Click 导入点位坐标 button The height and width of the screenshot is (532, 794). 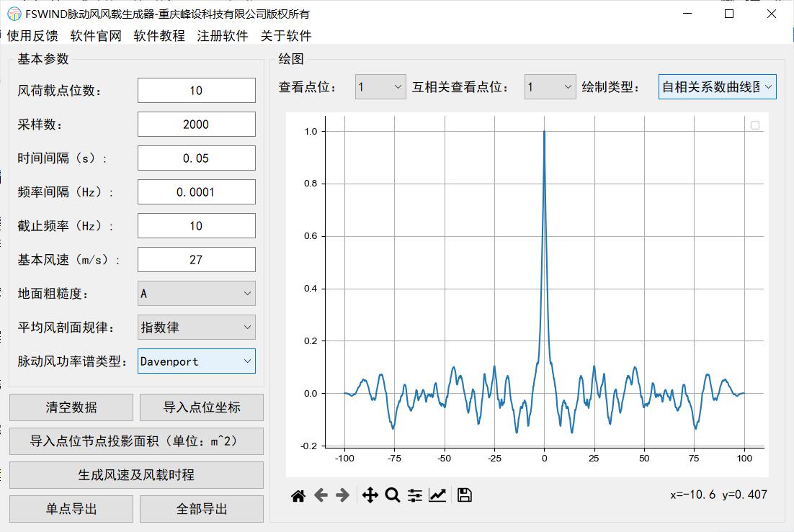[202, 407]
